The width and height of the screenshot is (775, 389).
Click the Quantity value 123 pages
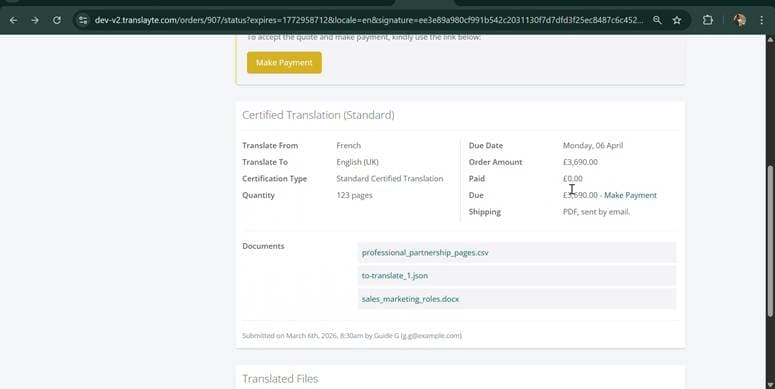coord(354,195)
